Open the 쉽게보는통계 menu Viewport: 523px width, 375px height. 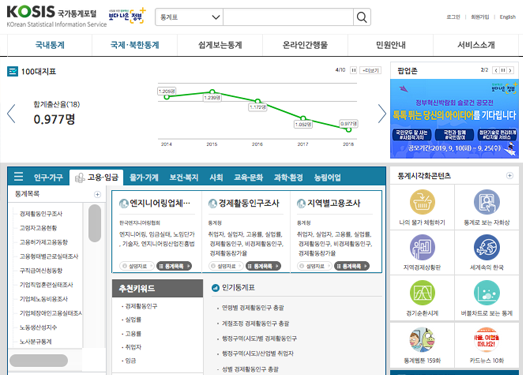[220, 45]
